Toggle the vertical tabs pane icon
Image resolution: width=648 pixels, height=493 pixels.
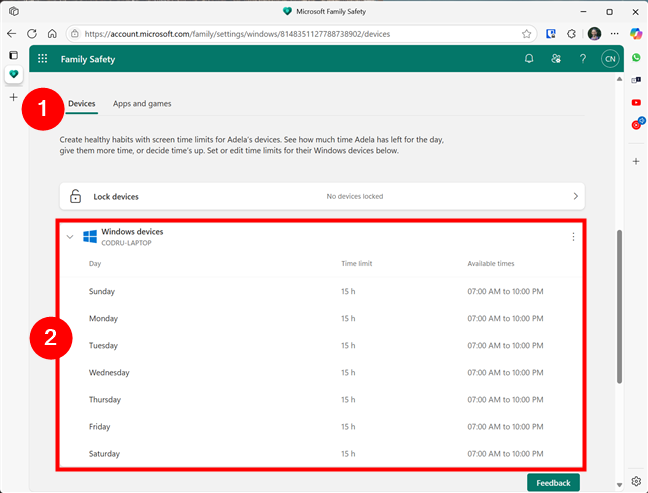point(14,55)
